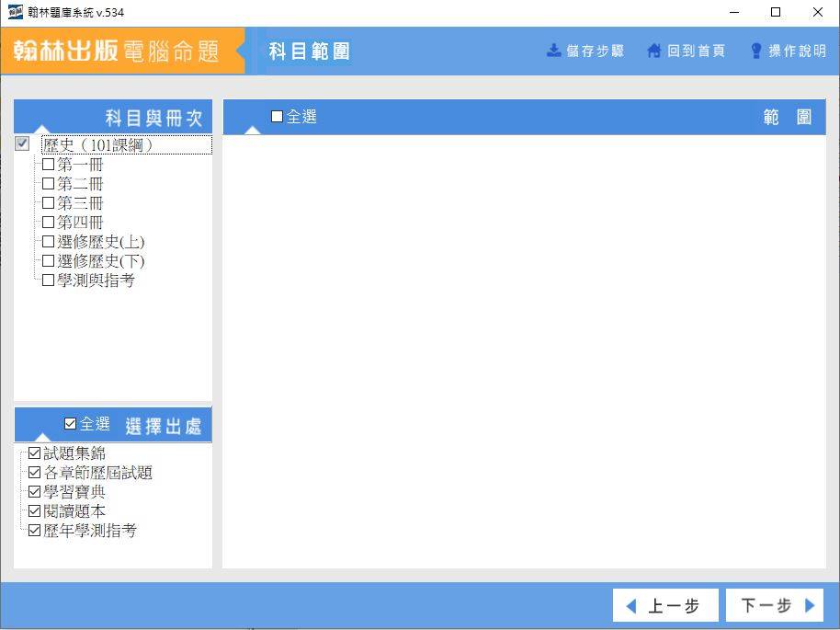840x630 pixels.
Task: Check the 選修歷史(上) checkbox
Action: [x=48, y=241]
